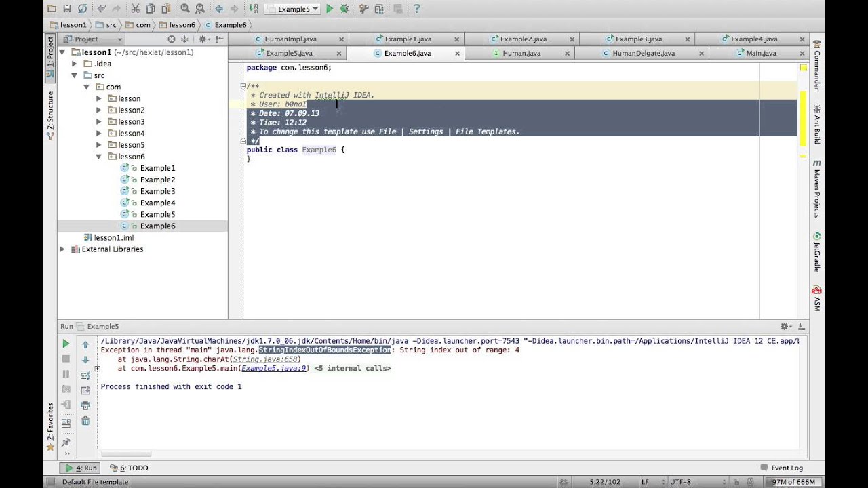The width and height of the screenshot is (868, 488).
Task: Toggle the 1: Project tool window
Action: click(x=50, y=60)
